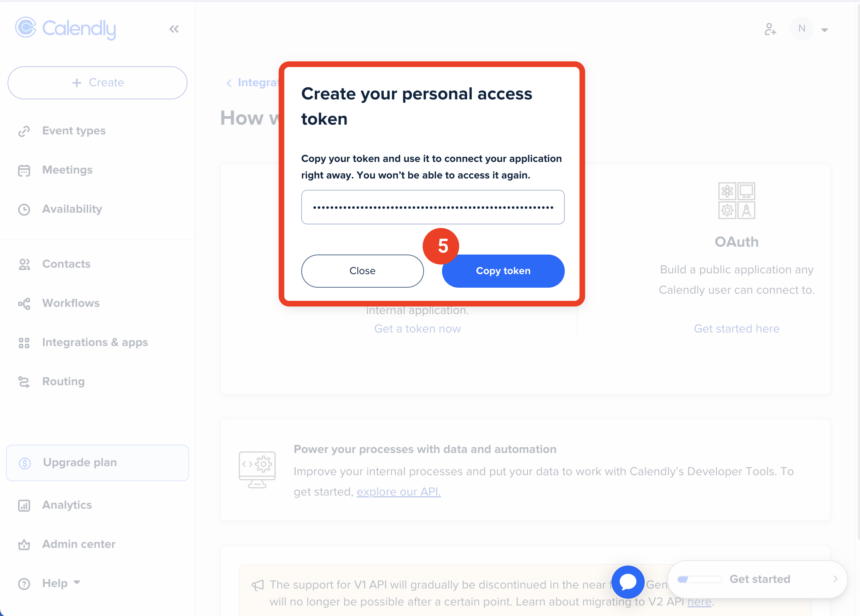The width and height of the screenshot is (860, 616).
Task: Click the Calendly logo
Action: tap(65, 29)
